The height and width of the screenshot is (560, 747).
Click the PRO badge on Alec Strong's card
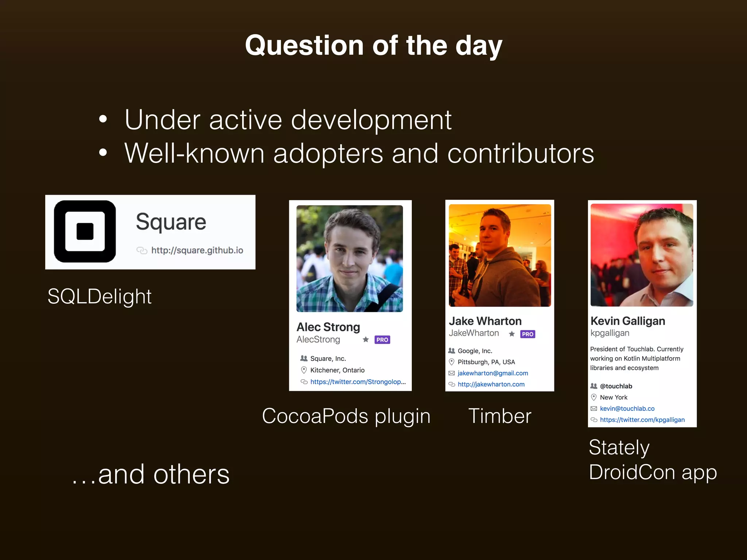coord(382,340)
